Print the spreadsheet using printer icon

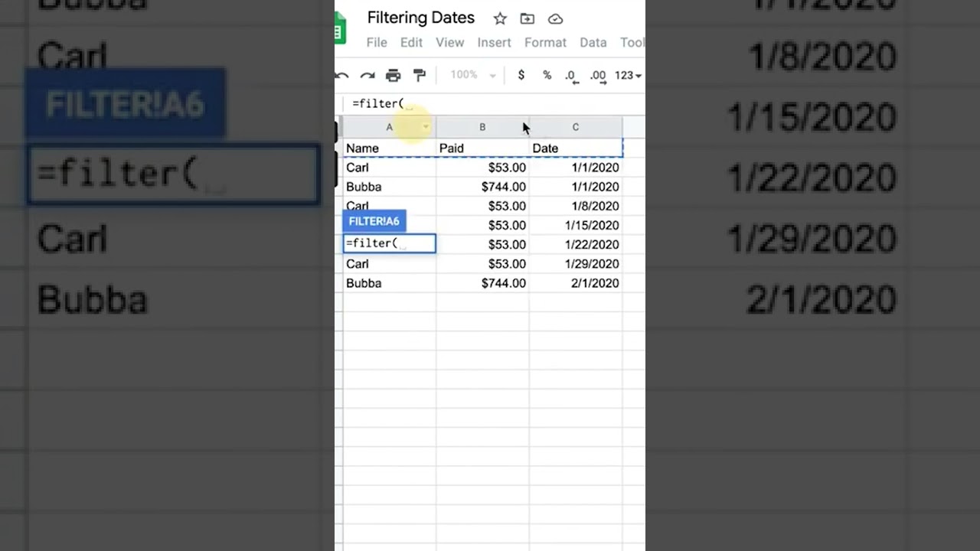click(394, 75)
